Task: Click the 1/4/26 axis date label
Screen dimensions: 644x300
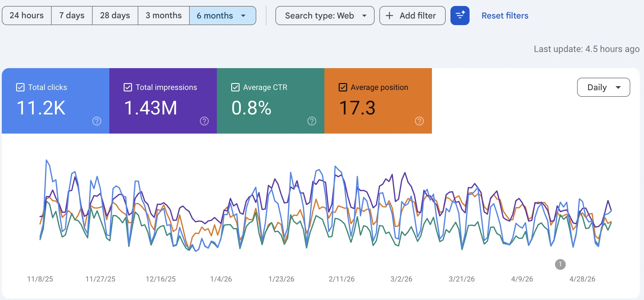Action: (221, 279)
